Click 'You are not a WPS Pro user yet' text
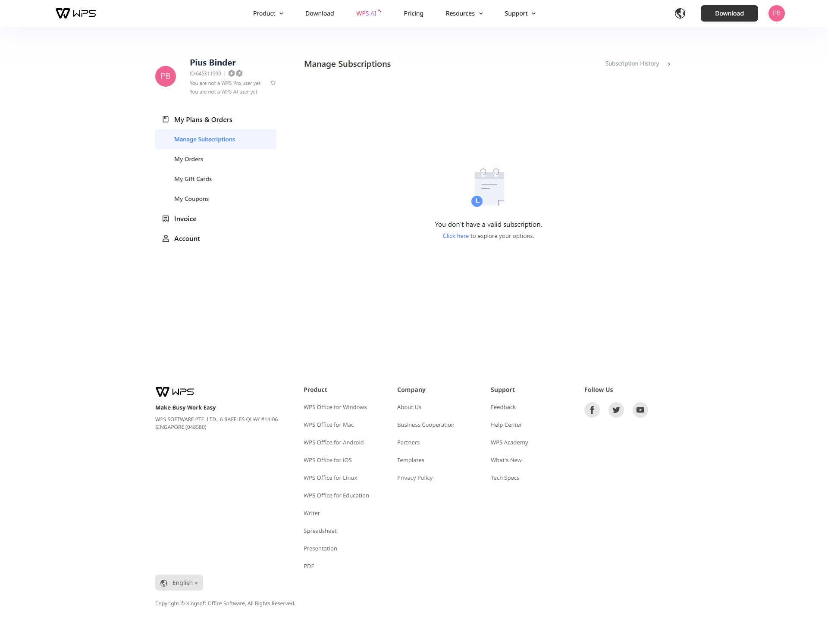The width and height of the screenshot is (828, 644). (x=225, y=83)
